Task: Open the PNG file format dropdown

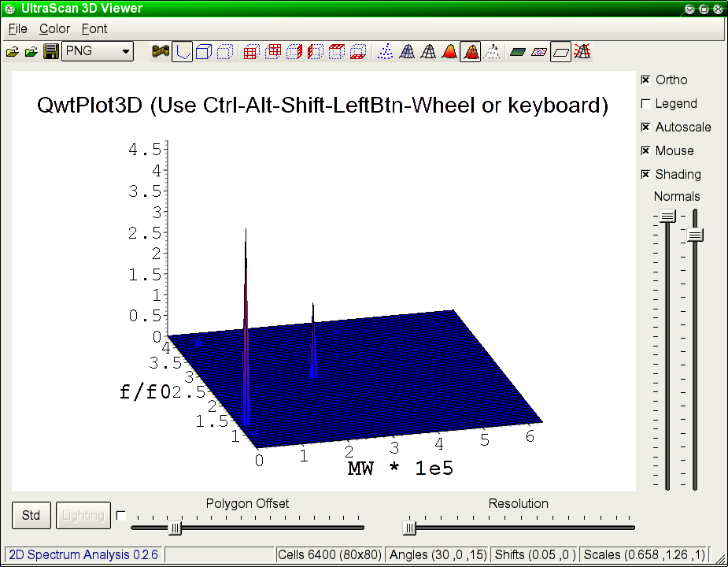Action: pyautogui.click(x=98, y=51)
